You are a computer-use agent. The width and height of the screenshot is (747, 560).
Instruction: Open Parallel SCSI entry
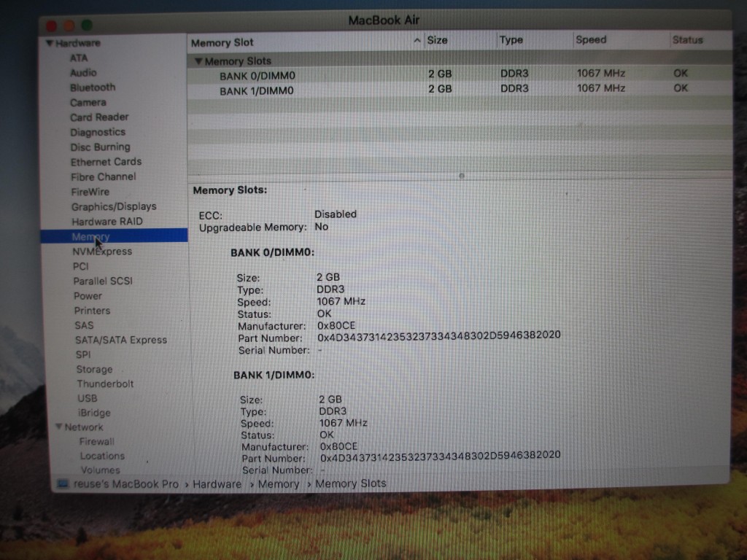click(103, 281)
